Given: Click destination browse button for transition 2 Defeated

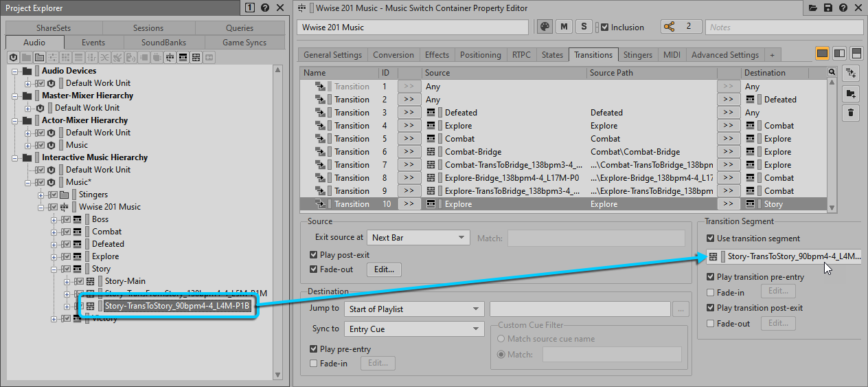Looking at the screenshot, I should (x=729, y=100).
